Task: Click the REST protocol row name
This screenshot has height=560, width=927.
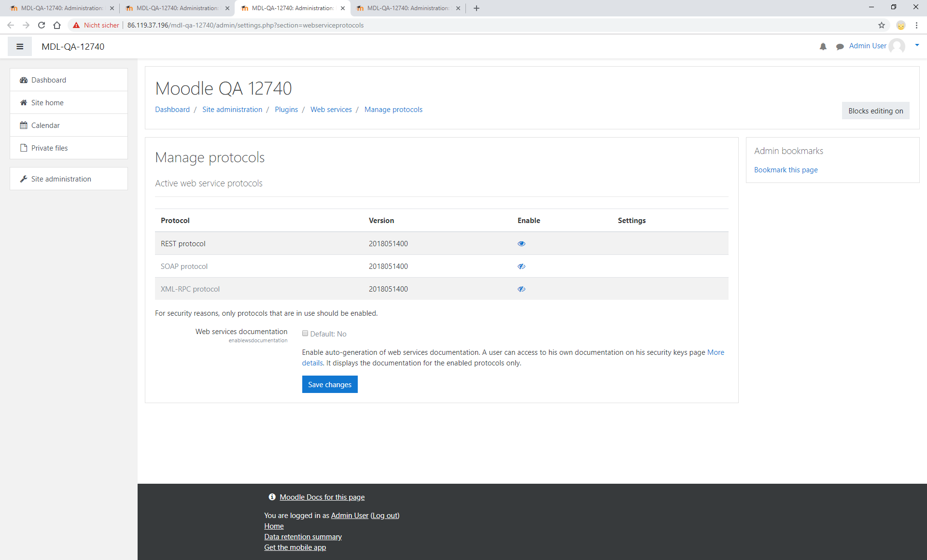Action: click(x=183, y=244)
